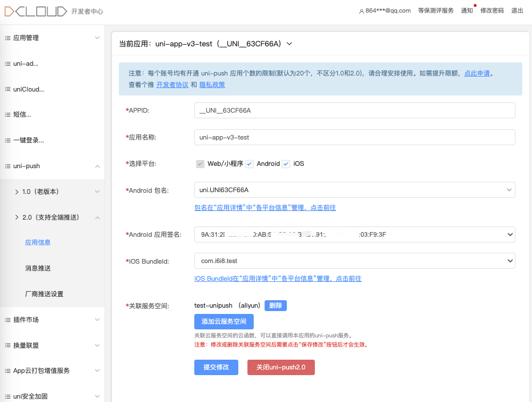The width and height of the screenshot is (532, 402).
Task: Click 修改密码 in the header
Action: pyautogui.click(x=492, y=10)
